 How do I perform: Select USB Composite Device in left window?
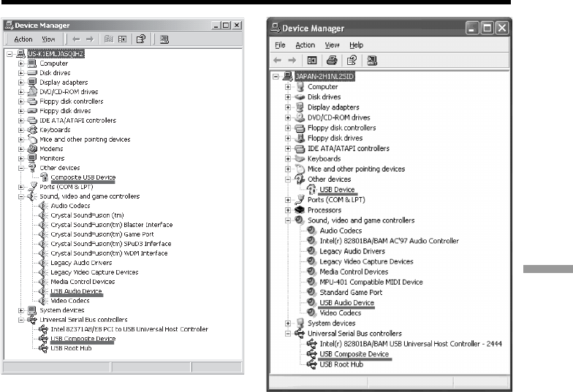tap(83, 339)
